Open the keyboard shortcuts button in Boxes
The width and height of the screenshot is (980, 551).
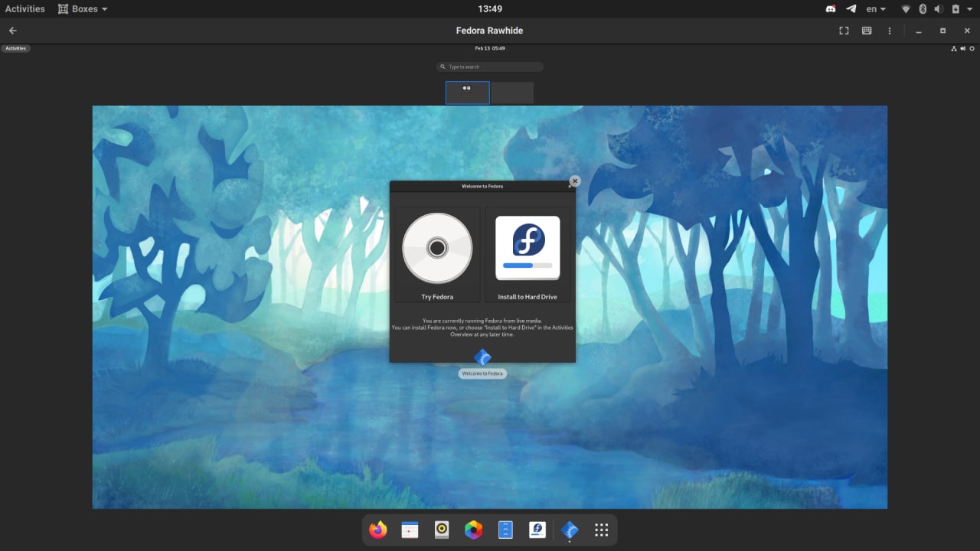867,31
